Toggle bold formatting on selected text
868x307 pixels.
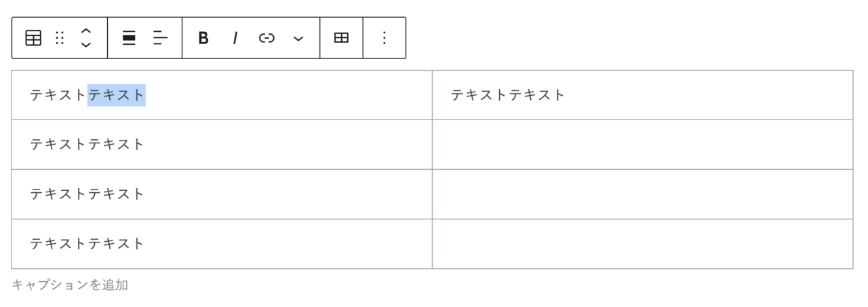203,38
